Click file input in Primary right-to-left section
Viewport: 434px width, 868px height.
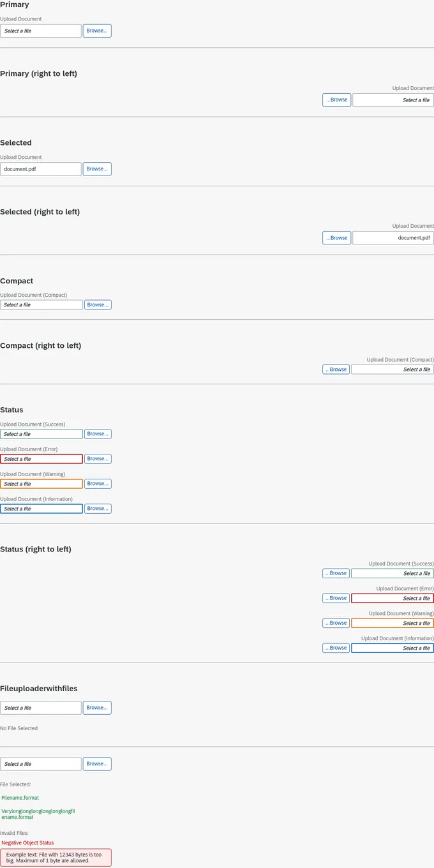point(393,100)
